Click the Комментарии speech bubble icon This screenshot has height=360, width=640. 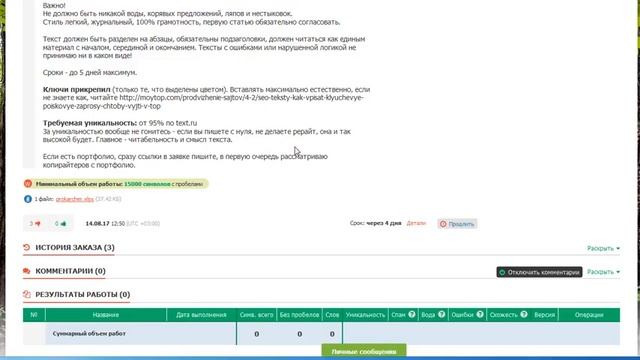(27, 271)
